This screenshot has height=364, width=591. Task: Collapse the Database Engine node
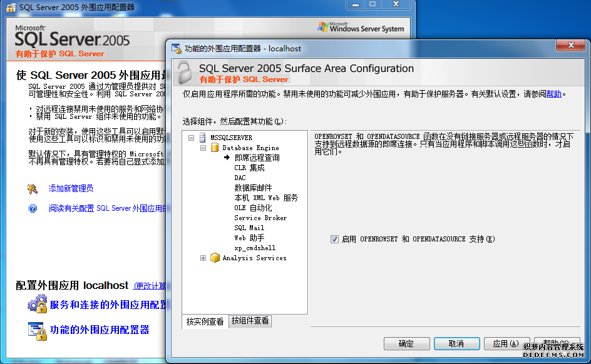click(x=203, y=148)
